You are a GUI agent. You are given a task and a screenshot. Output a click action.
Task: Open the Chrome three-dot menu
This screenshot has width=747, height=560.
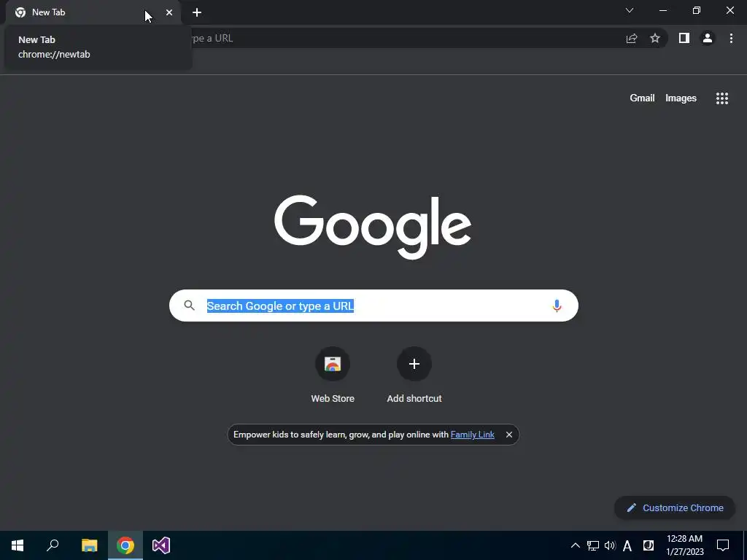(731, 38)
